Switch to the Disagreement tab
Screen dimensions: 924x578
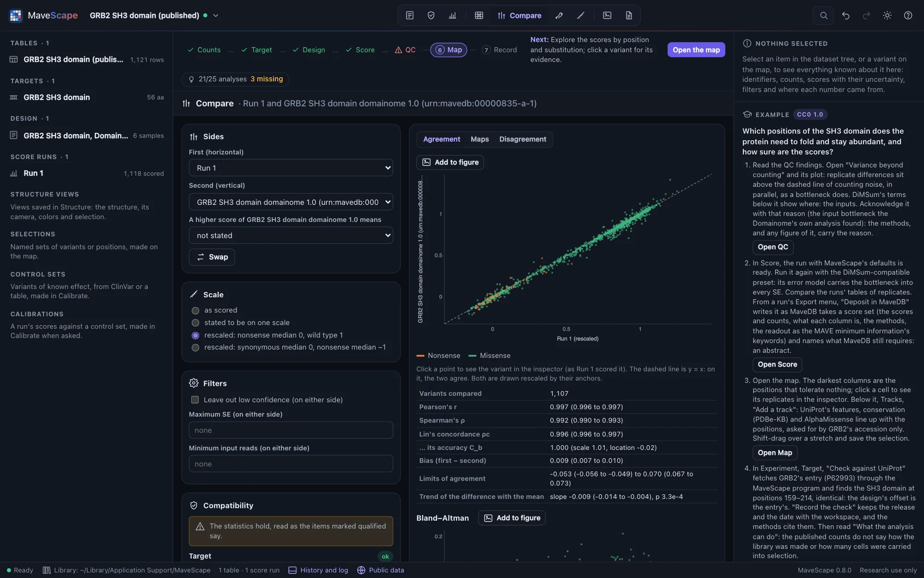pos(523,139)
